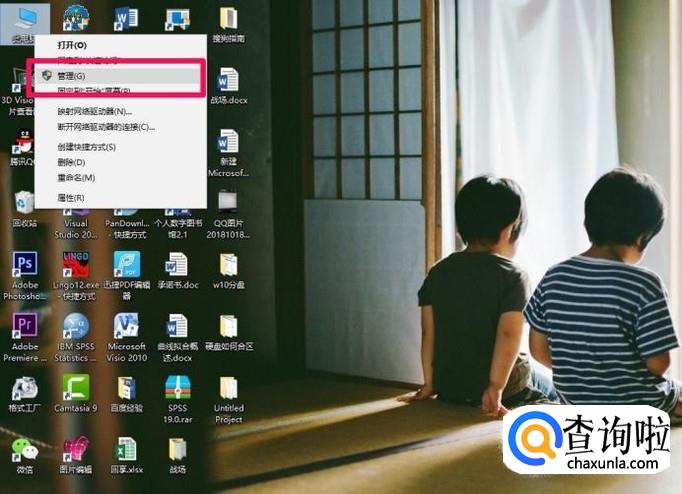Open the WeChat (微信) icon
Screen dimensions: 682x494
pos(24,450)
